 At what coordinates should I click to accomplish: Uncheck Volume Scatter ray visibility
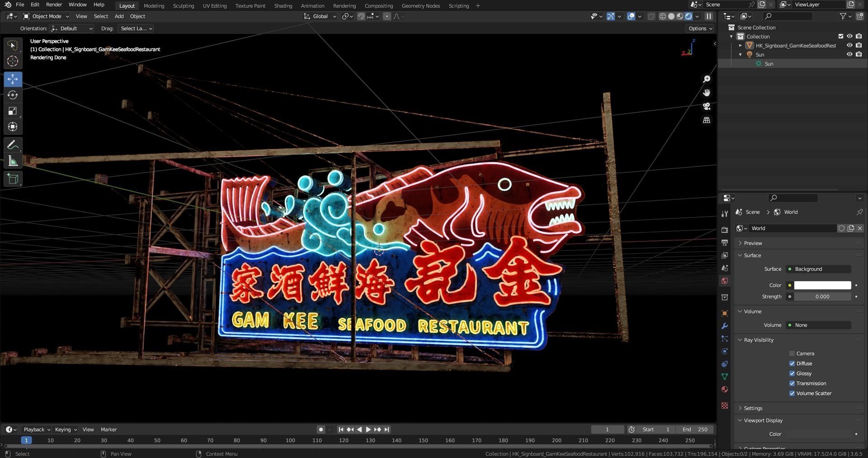click(x=792, y=393)
